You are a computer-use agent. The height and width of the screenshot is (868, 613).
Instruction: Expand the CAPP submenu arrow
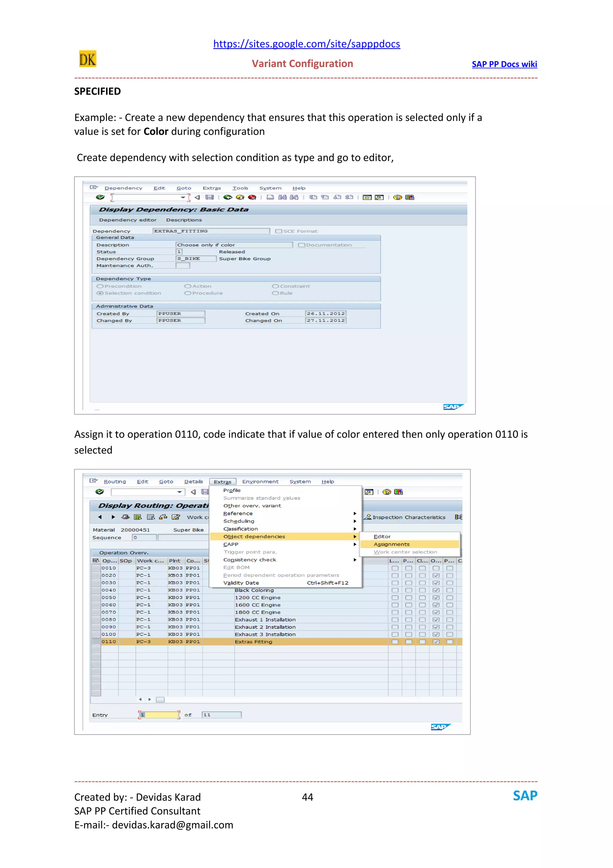tap(355, 545)
